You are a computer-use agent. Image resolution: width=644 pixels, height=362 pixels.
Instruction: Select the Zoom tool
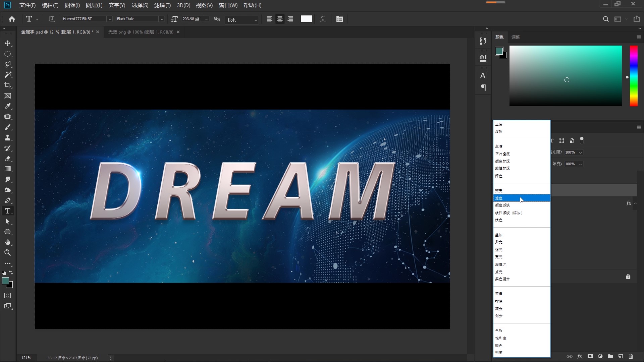click(8, 253)
